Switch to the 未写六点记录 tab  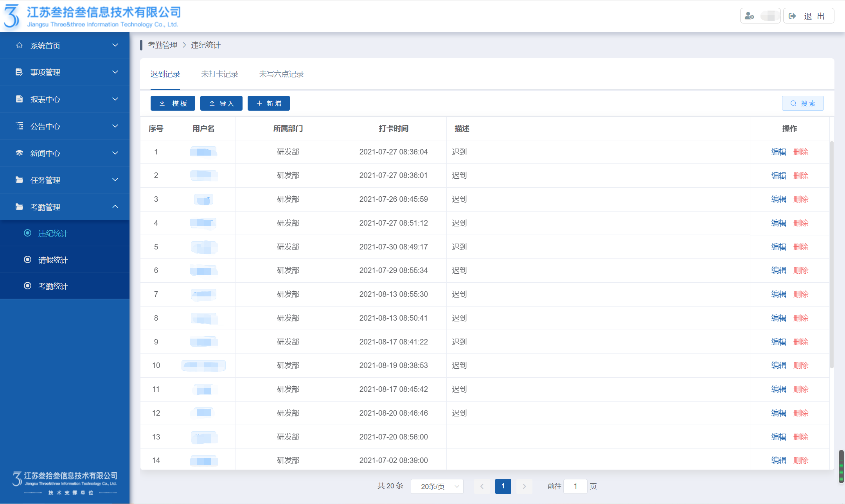tap(281, 74)
